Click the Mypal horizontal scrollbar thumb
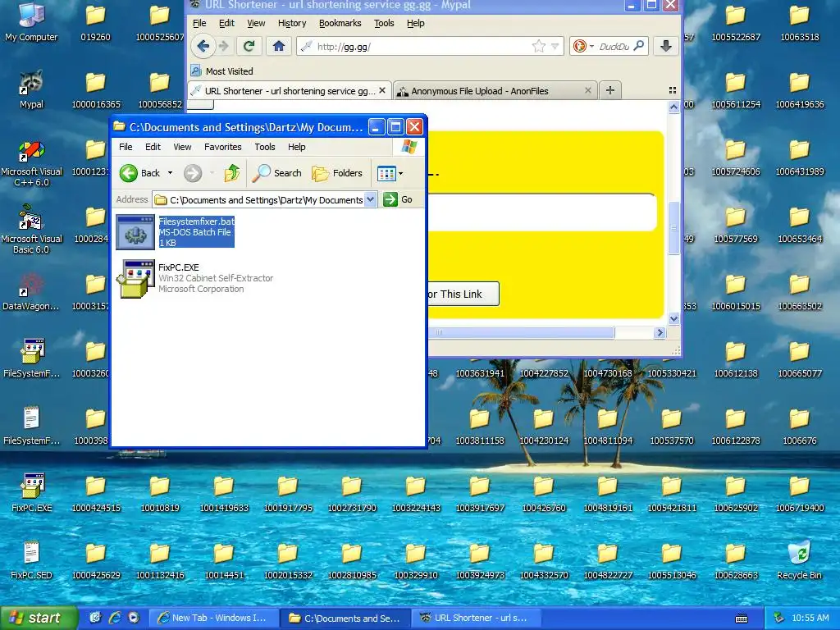840x630 pixels. pos(521,333)
